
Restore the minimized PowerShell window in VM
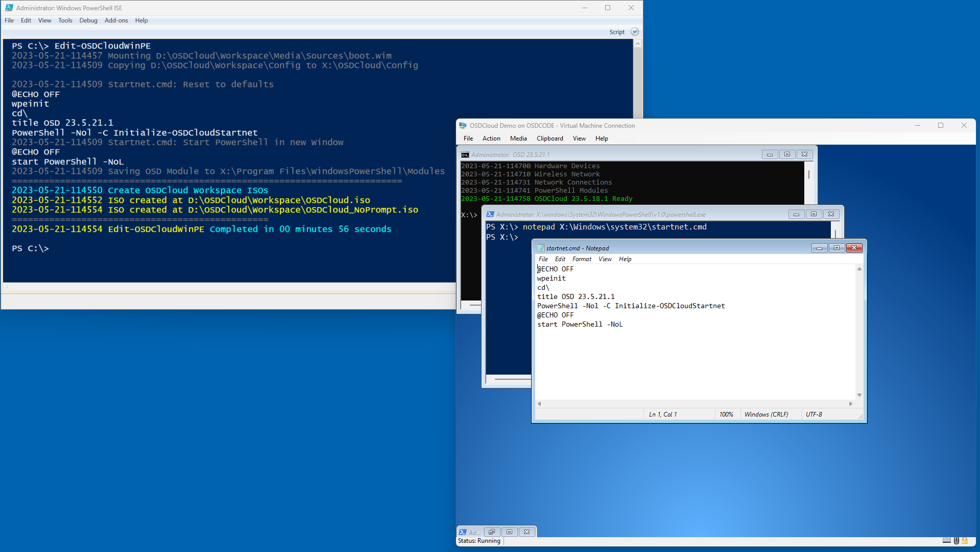tap(492, 532)
